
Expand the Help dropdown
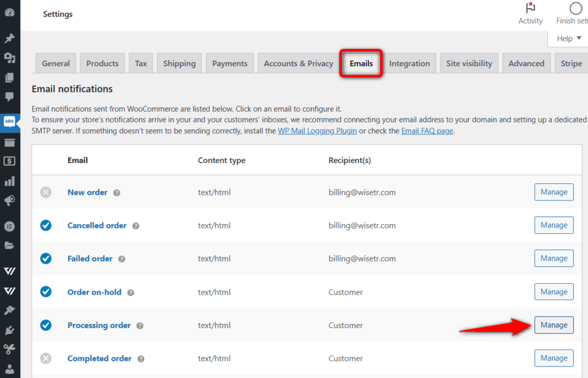(567, 38)
